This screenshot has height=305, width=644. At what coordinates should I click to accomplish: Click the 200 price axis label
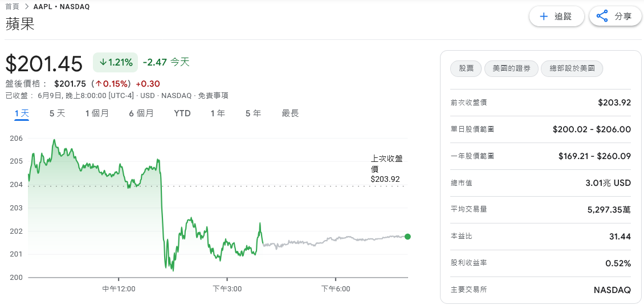pyautogui.click(x=16, y=278)
